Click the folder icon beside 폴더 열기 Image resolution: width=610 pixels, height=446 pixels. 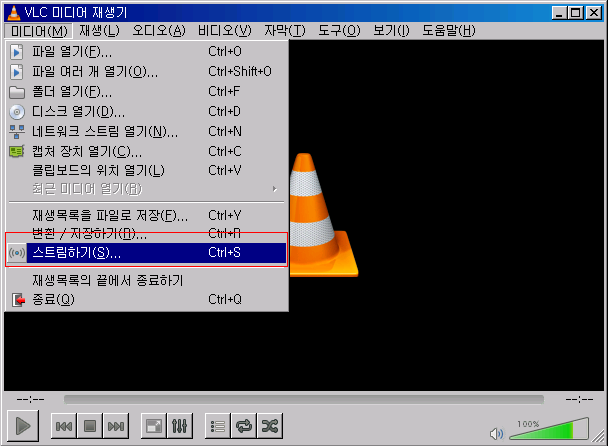(17, 92)
